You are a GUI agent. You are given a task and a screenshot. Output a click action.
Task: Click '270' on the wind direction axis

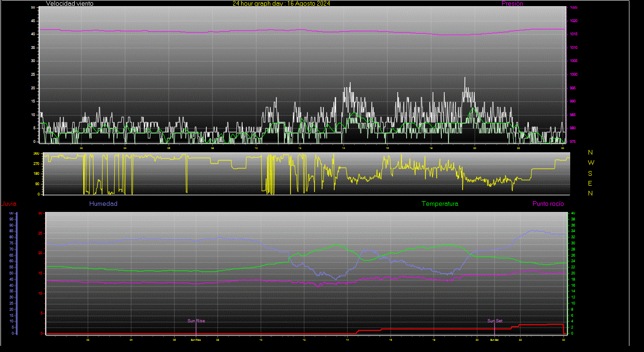pos(36,164)
